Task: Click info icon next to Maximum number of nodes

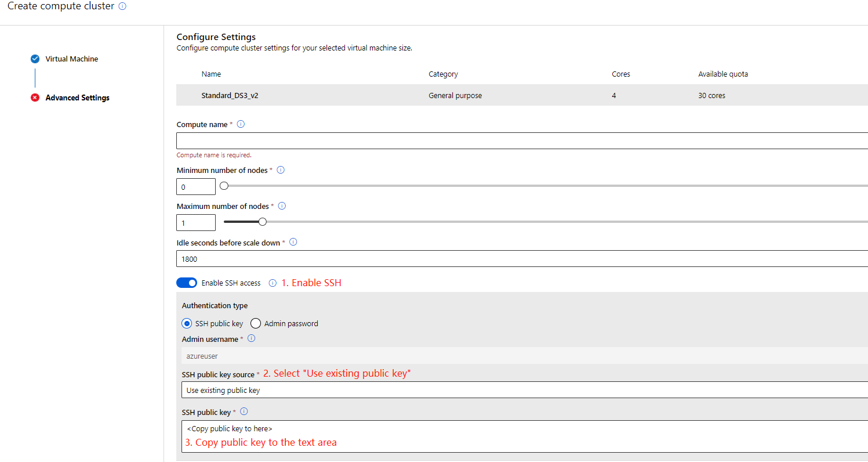Action: coord(282,206)
